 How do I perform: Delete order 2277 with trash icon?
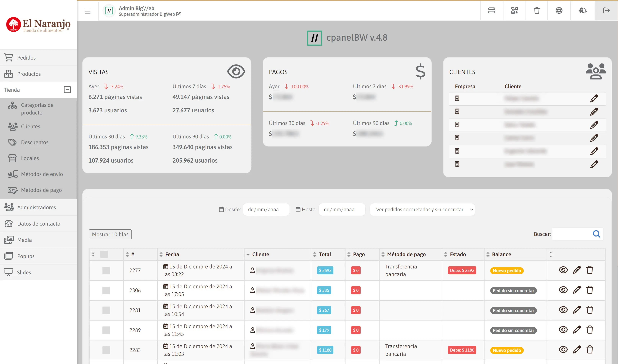point(589,270)
